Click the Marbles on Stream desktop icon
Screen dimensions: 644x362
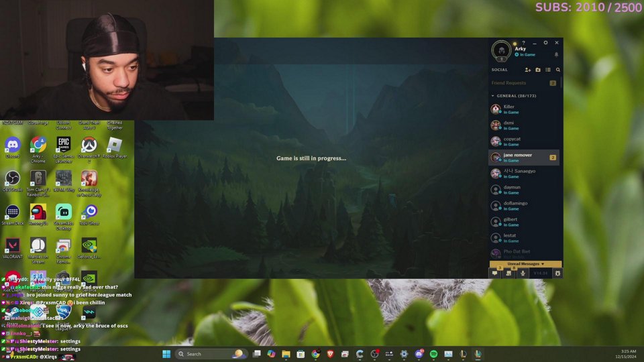[38, 250]
